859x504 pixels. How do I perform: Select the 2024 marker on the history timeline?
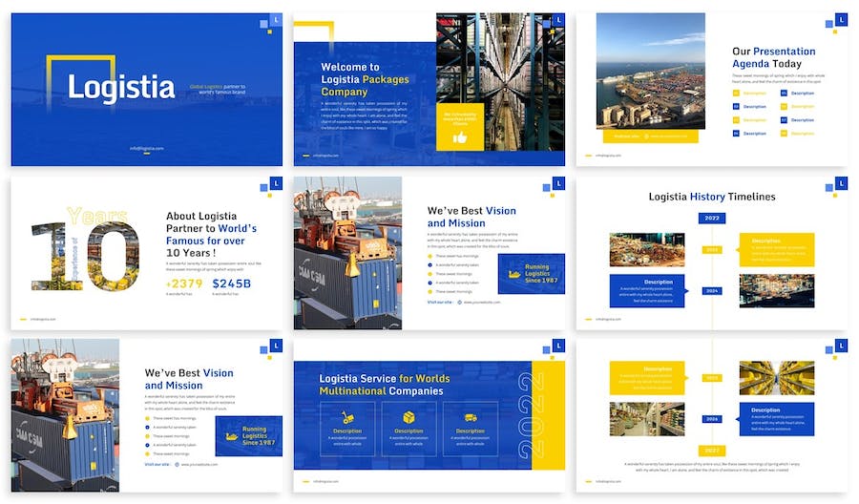(x=712, y=290)
